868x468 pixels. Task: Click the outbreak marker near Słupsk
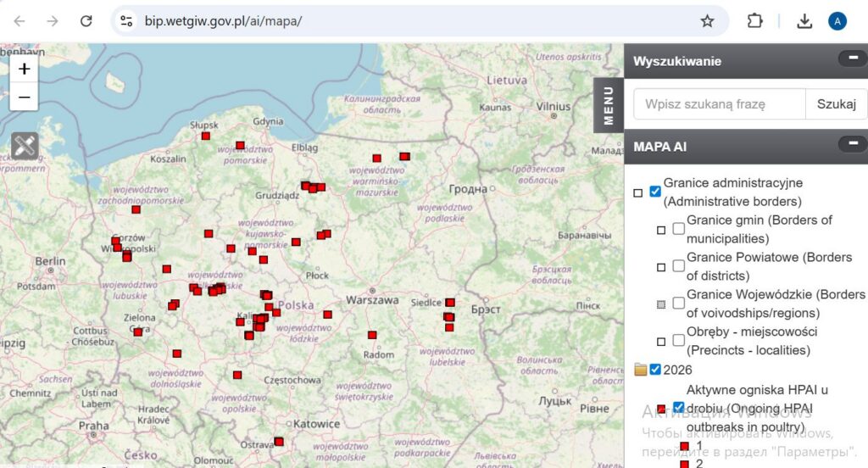(x=205, y=136)
